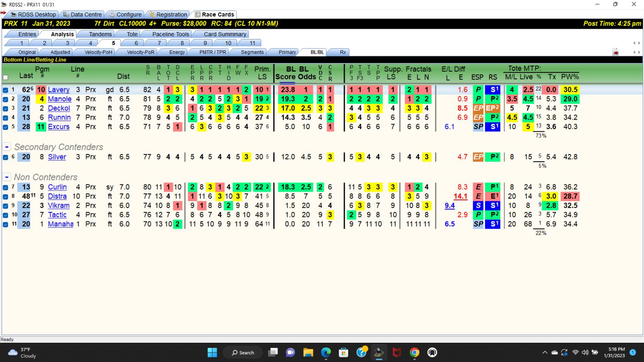Open McAfee icon in taskbar
The image size is (644, 362).
397,353
